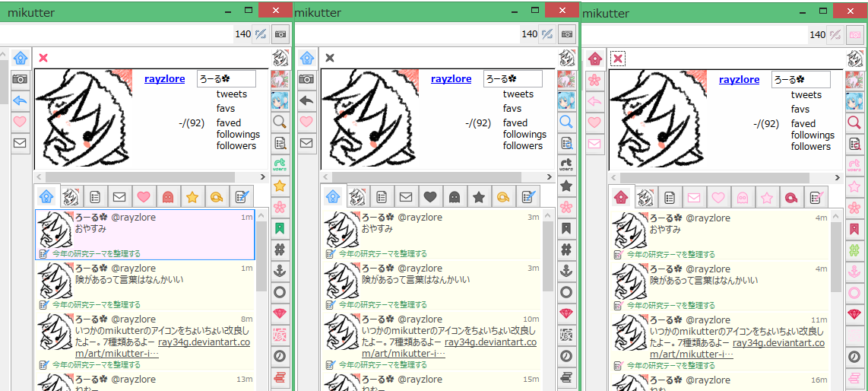Select red gem tab in left window
This screenshot has height=391, width=868.
(280, 313)
